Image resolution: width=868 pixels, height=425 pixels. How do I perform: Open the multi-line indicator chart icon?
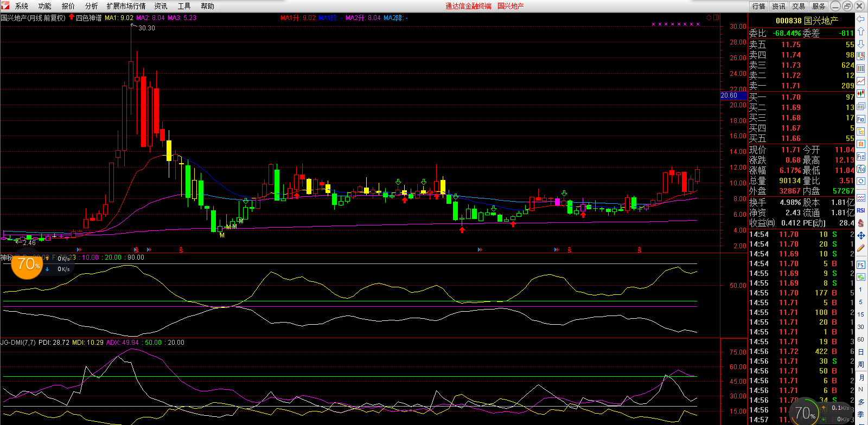point(861,198)
